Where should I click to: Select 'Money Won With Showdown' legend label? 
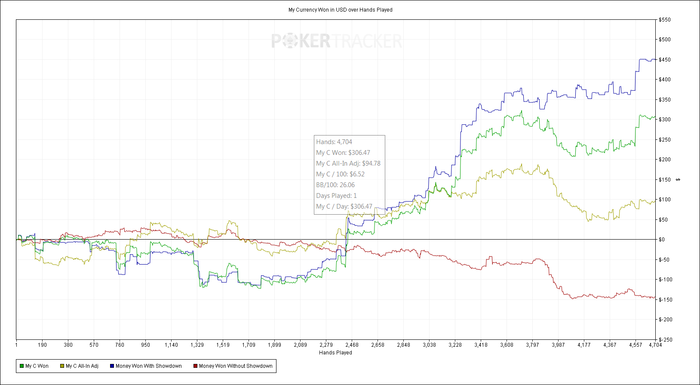pyautogui.click(x=149, y=366)
